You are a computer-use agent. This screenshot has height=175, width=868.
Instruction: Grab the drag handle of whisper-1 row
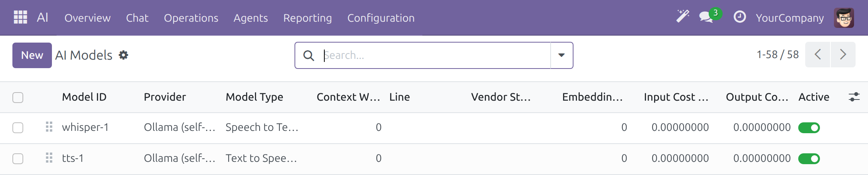pyautogui.click(x=49, y=127)
